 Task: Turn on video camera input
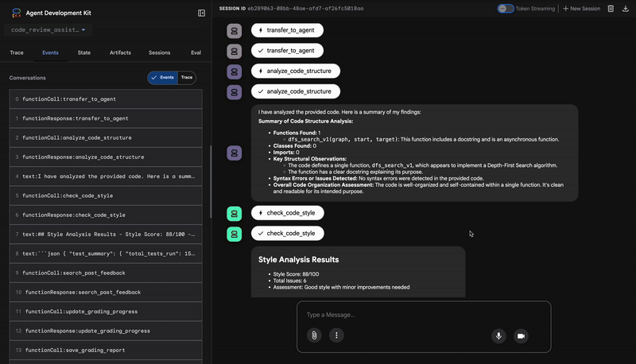521,335
